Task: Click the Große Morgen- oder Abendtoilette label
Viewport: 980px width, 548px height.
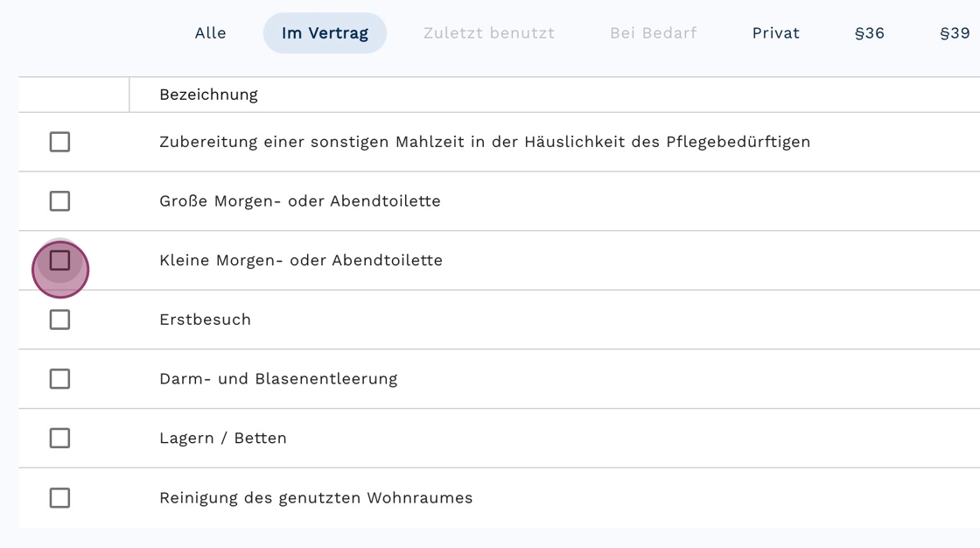Action: (x=299, y=201)
